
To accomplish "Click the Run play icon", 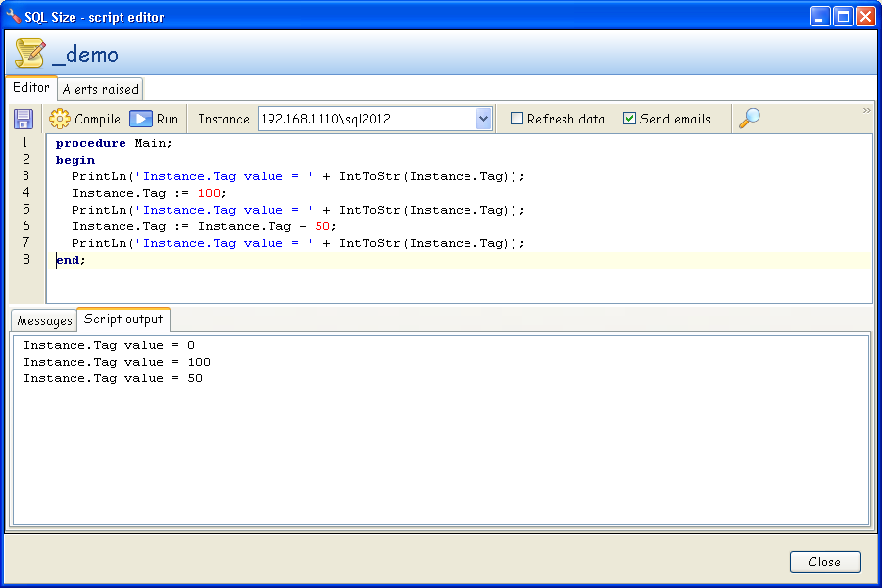I will 139,118.
